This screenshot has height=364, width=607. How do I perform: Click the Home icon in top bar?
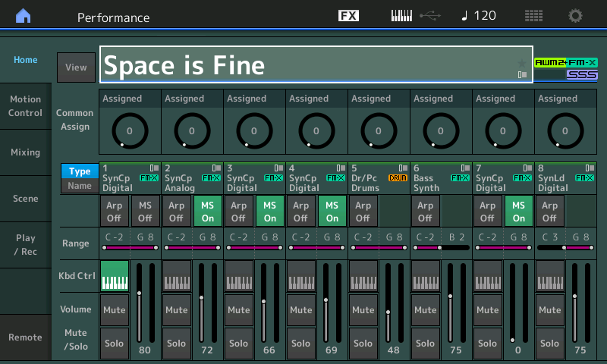click(x=24, y=16)
